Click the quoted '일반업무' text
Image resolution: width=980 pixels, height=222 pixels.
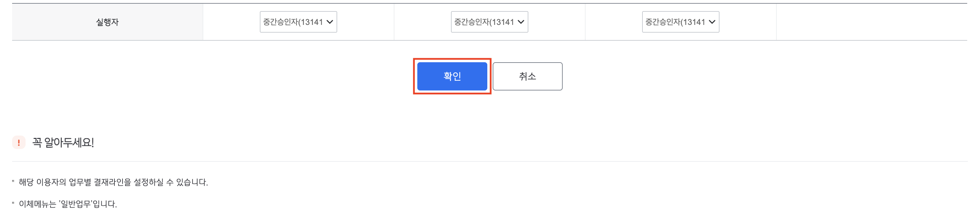pos(76,204)
